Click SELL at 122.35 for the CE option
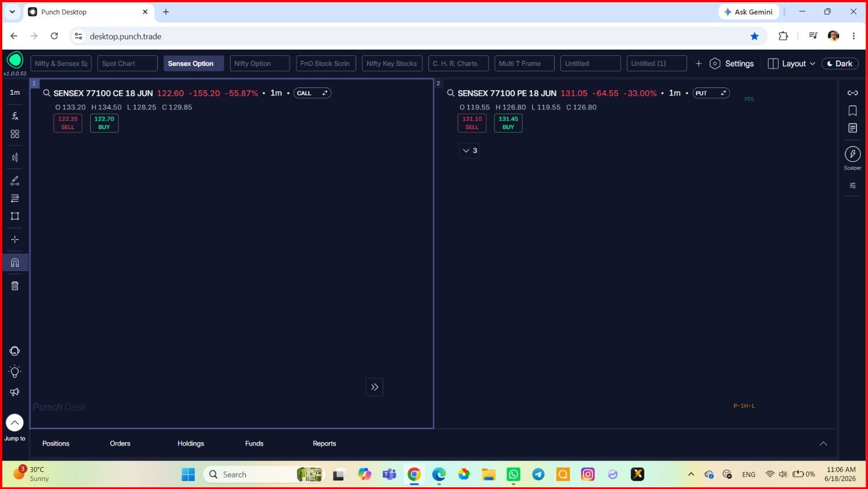The width and height of the screenshot is (868, 489). pyautogui.click(x=68, y=123)
